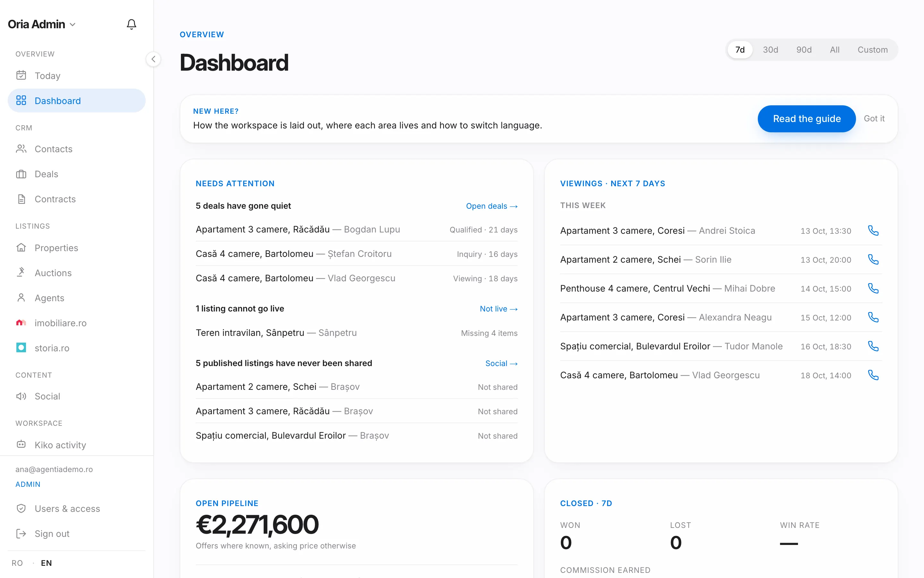Click the Dashboard grid icon
The width and height of the screenshot is (924, 578).
click(x=21, y=101)
